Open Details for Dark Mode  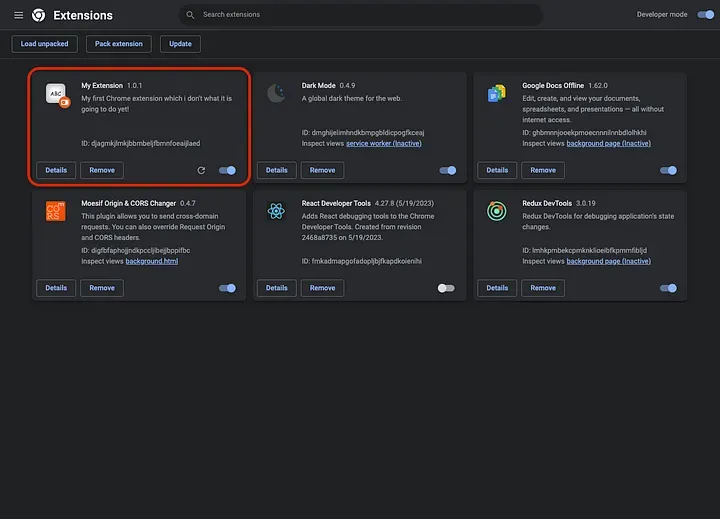[x=276, y=170]
